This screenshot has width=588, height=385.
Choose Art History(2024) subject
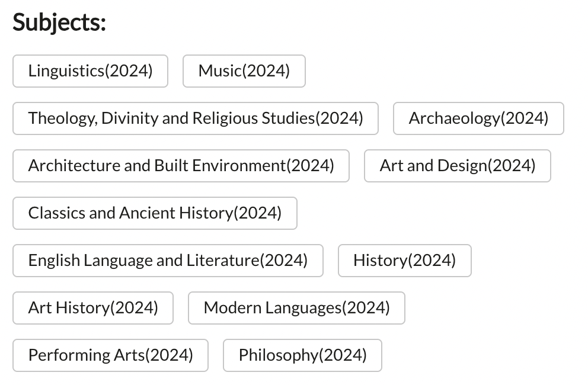pyautogui.click(x=93, y=308)
